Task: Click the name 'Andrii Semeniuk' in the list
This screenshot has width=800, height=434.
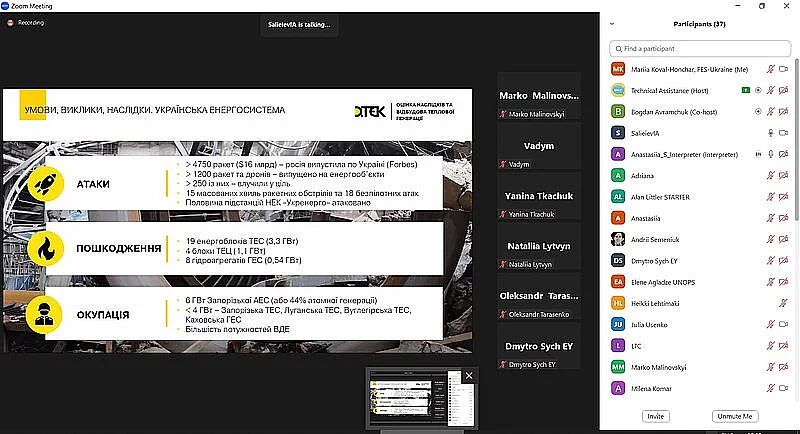Action: (655, 240)
